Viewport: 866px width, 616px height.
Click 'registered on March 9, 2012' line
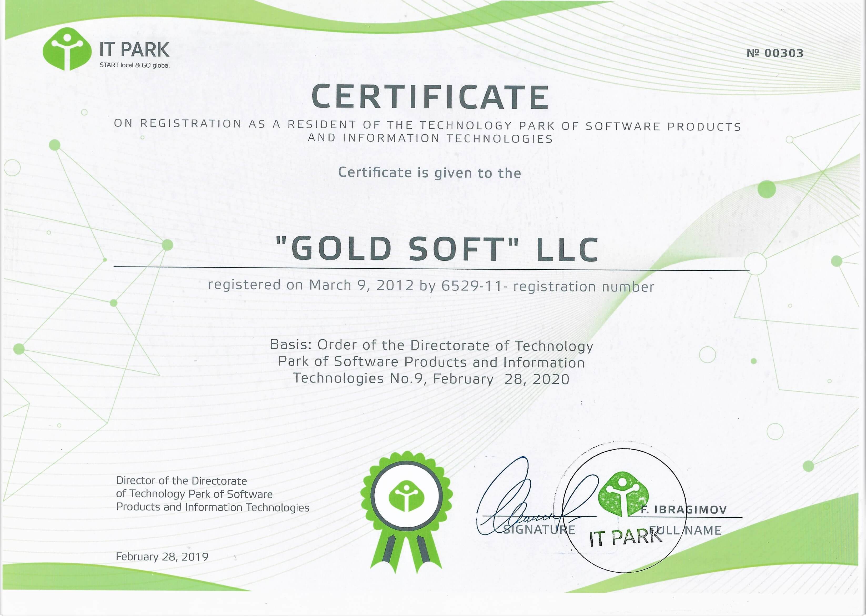pyautogui.click(x=431, y=286)
